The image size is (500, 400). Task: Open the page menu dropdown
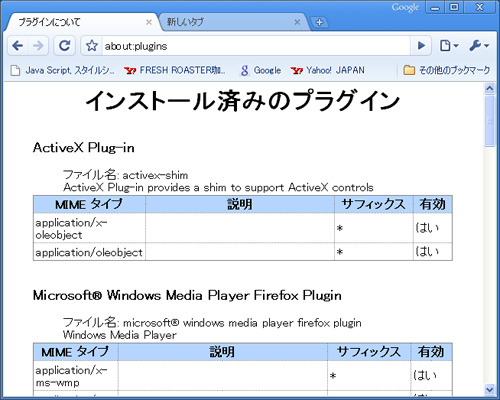[x=449, y=46]
